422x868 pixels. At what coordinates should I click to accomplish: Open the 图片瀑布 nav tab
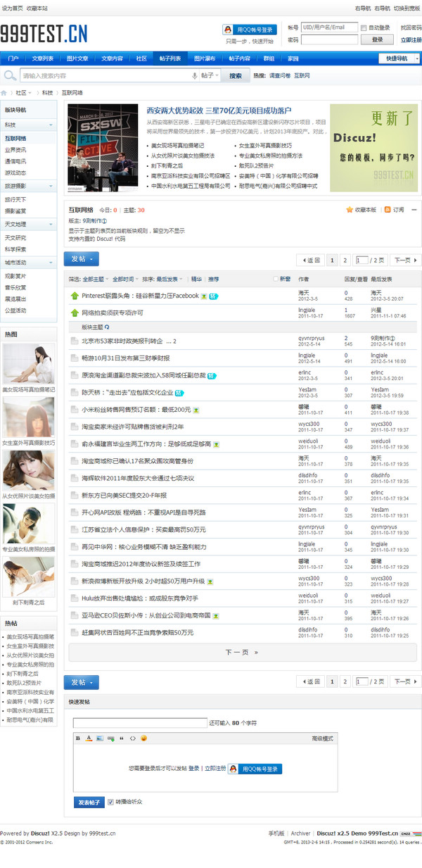pos(205,58)
